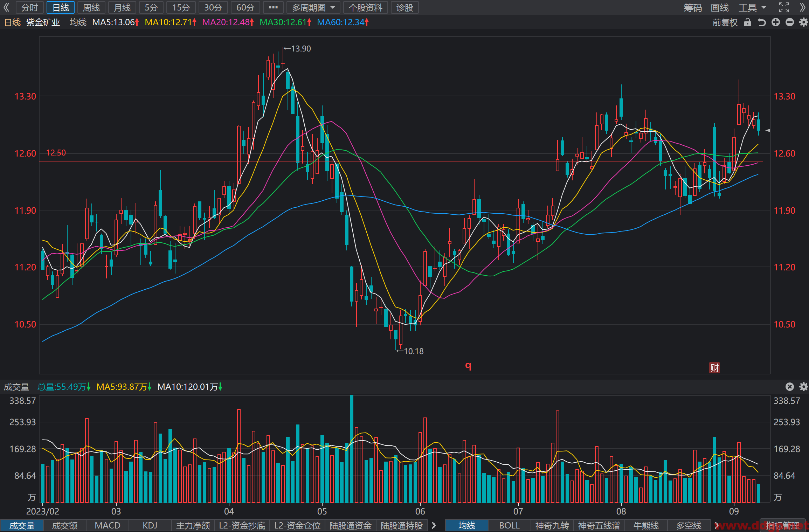809x532 pixels.
Task: Switch to 周线 weekly chart
Action: 91,7
